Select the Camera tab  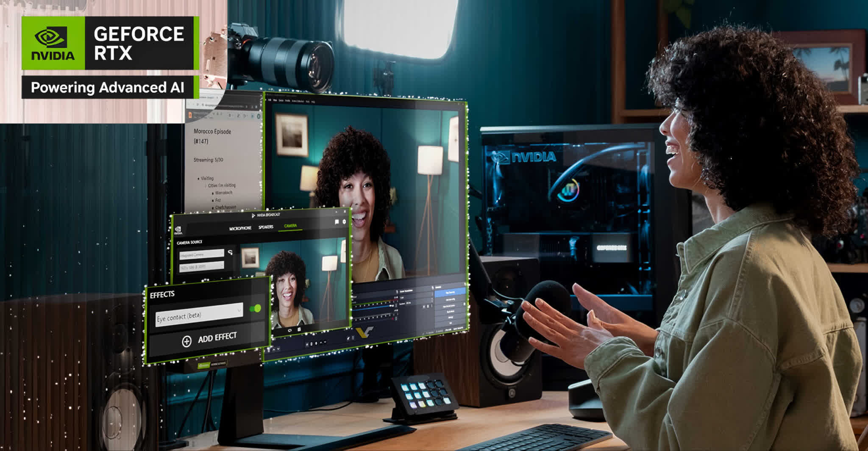tap(290, 226)
